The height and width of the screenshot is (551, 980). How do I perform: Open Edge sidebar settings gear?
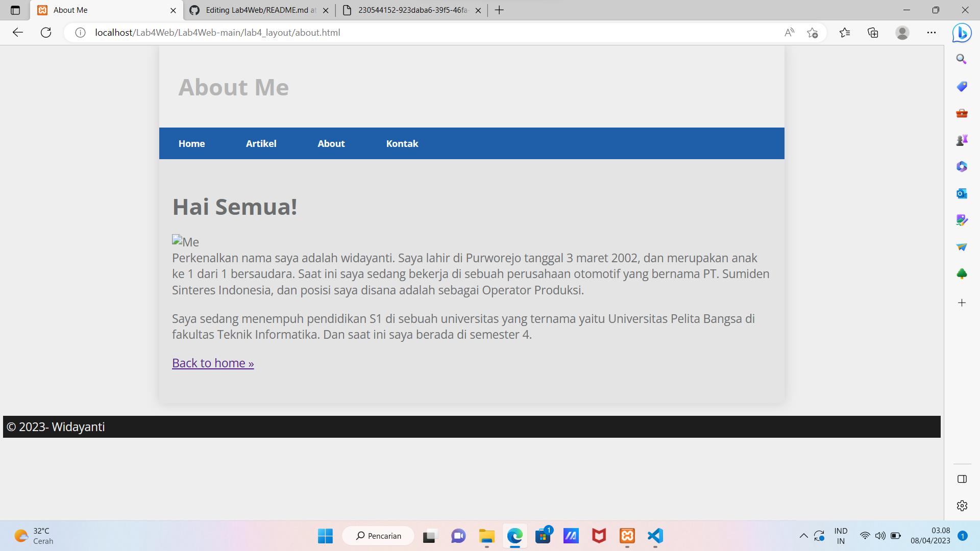coord(962,506)
